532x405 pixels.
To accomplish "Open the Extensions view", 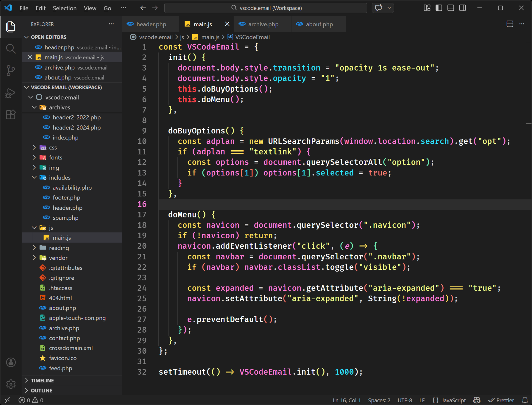I will [11, 114].
